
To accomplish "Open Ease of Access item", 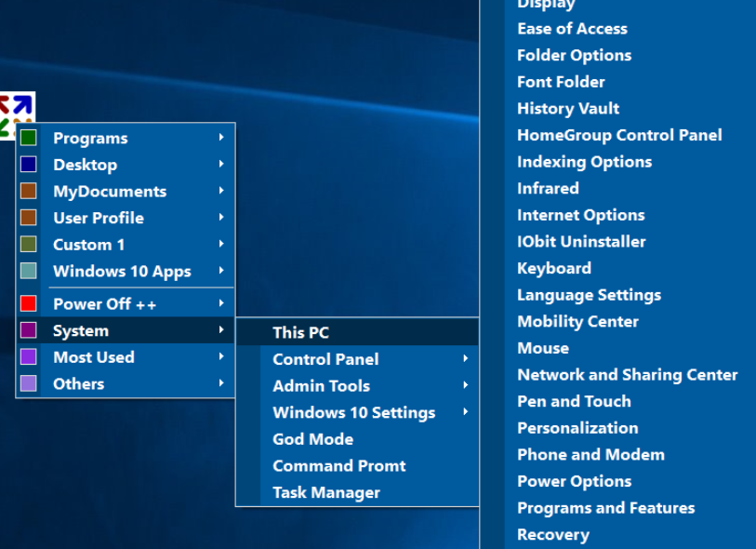I will (x=572, y=29).
